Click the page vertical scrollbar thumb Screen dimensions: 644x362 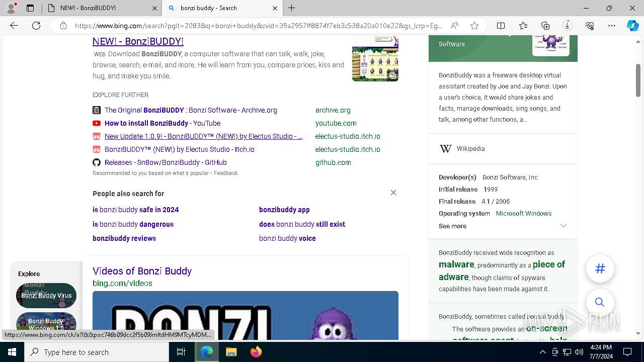(x=638, y=80)
